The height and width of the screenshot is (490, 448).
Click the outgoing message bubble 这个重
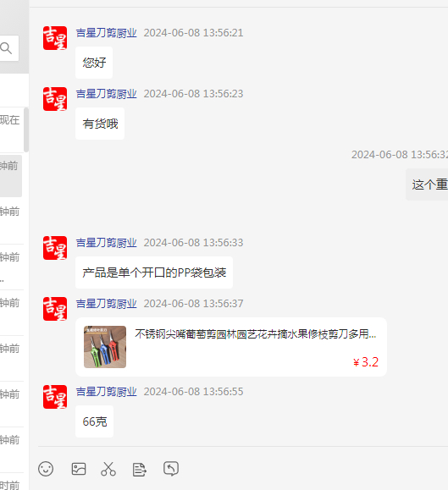tap(427, 184)
